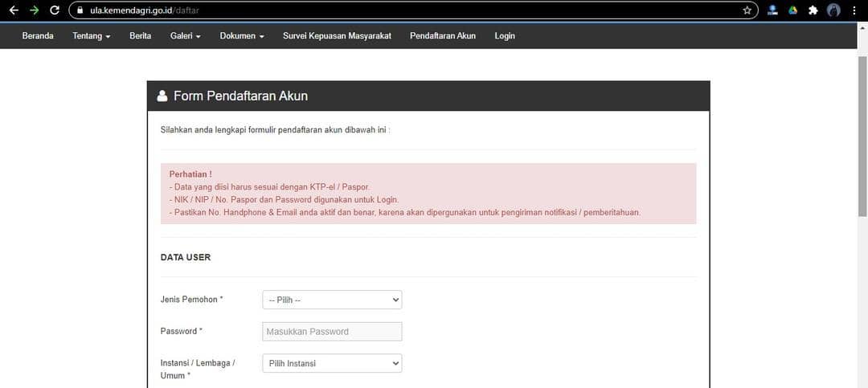
Task: Expand the Dokumen navigation menu
Action: [241, 36]
